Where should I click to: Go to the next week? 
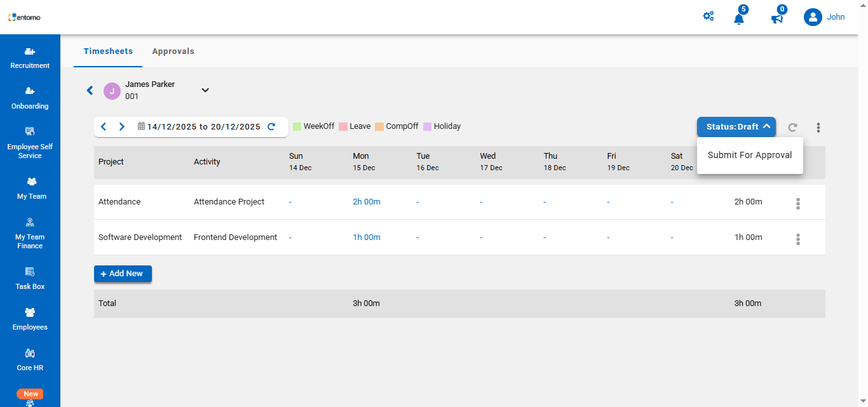pos(122,126)
